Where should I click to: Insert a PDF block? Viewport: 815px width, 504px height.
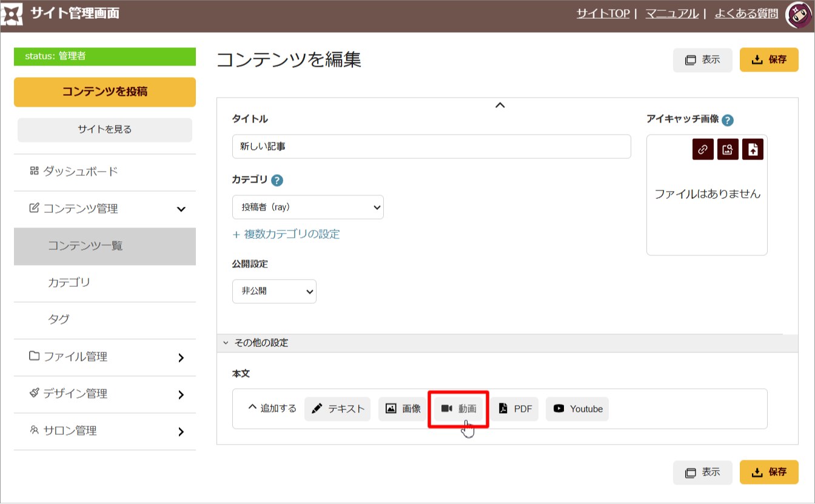coord(515,409)
